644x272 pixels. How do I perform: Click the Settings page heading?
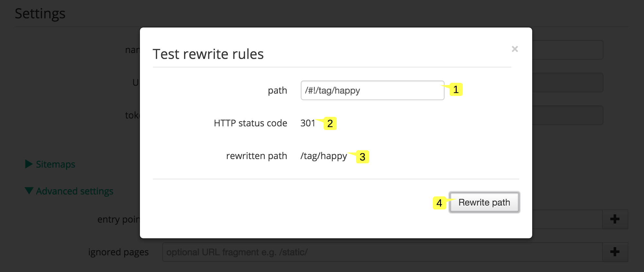pos(40,14)
